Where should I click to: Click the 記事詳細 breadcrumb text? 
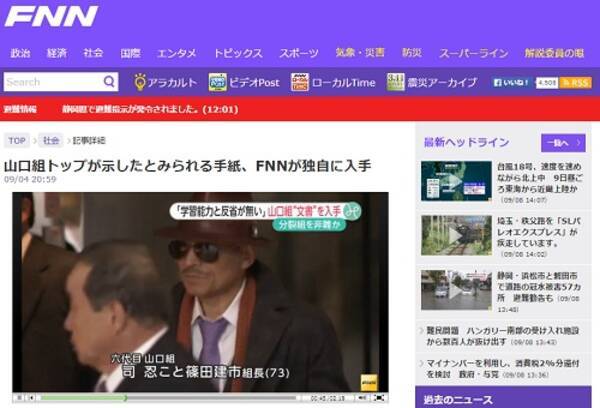point(89,140)
